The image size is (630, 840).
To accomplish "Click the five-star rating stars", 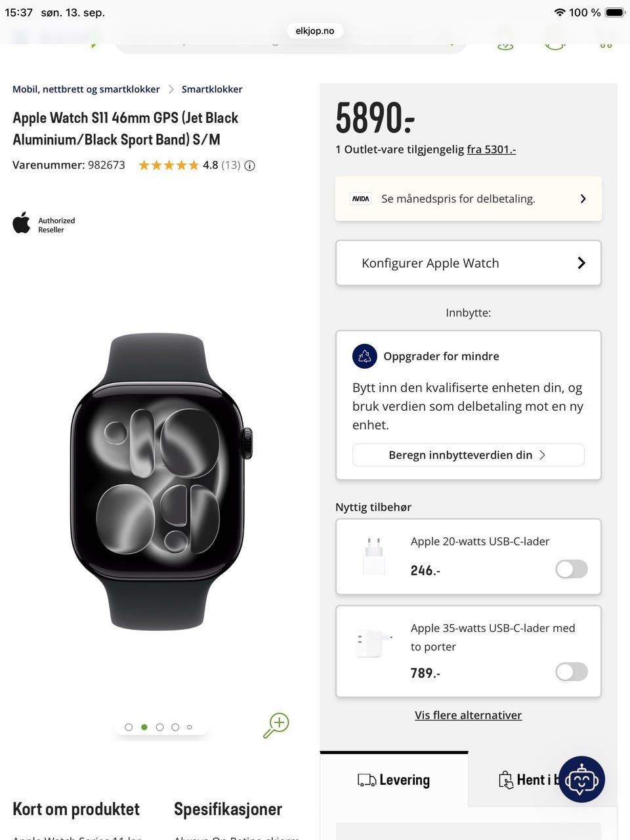I will 169,165.
